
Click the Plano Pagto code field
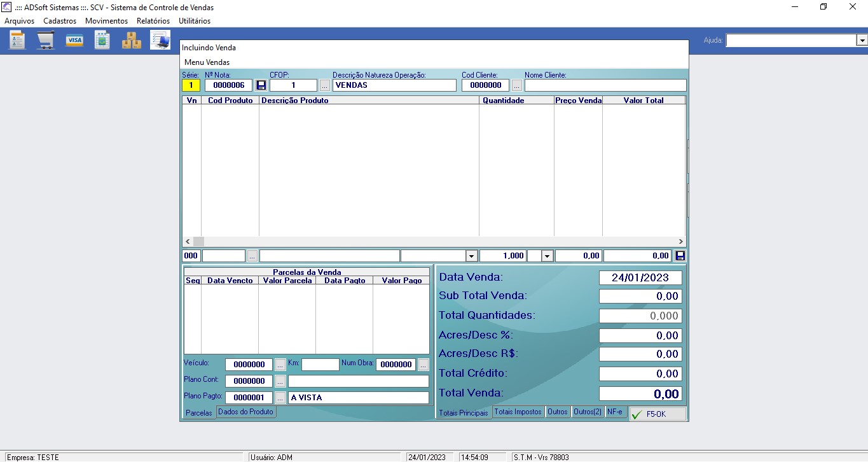click(x=249, y=398)
